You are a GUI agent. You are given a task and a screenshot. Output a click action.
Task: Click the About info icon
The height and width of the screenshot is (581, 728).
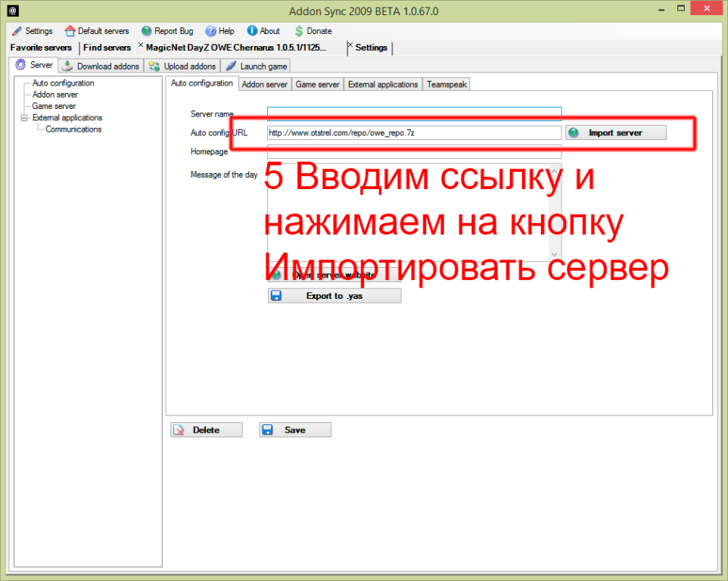pos(252,31)
